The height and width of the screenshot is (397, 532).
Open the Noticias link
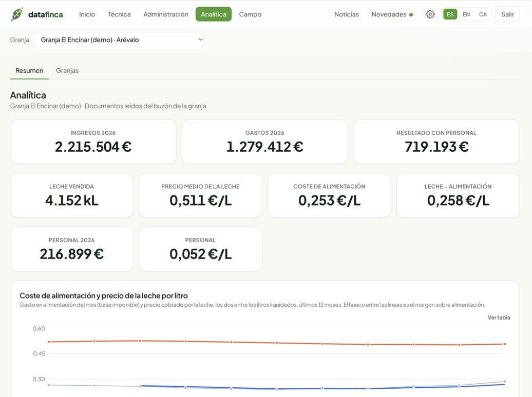click(347, 14)
